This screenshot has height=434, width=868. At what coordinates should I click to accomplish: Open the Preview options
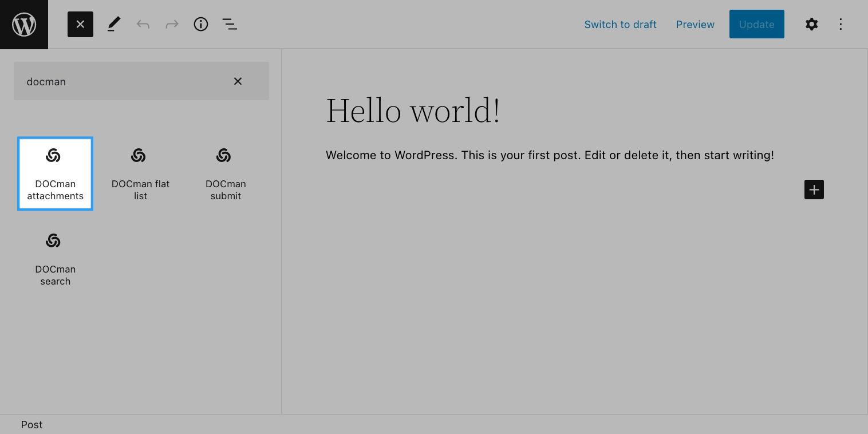coord(695,24)
